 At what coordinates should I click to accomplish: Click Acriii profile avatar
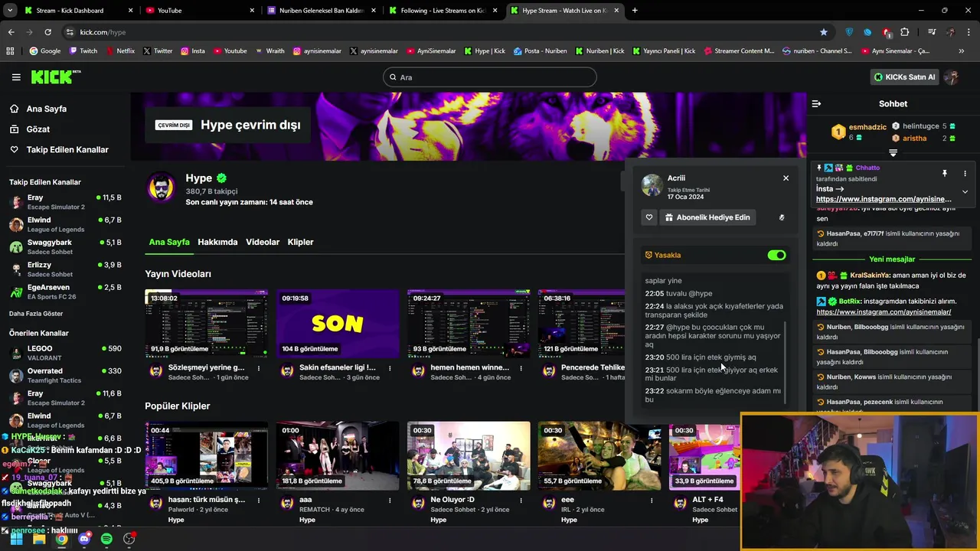[x=652, y=184]
